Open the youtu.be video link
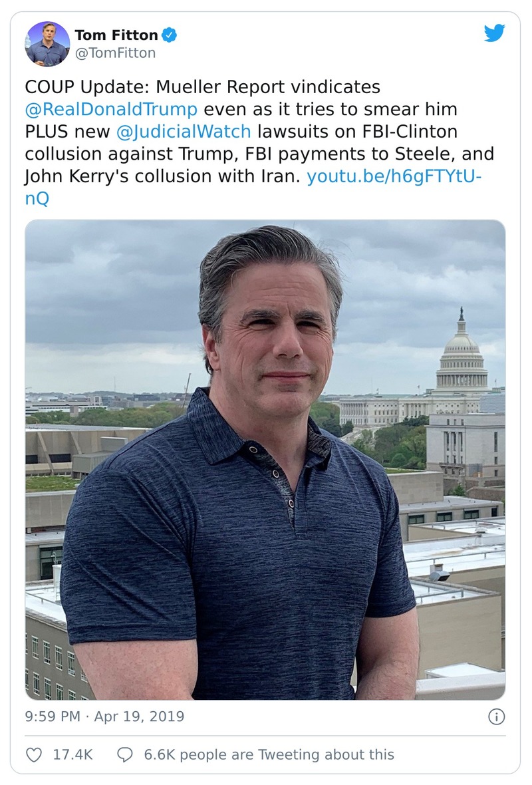The image size is (532, 785). [x=395, y=176]
